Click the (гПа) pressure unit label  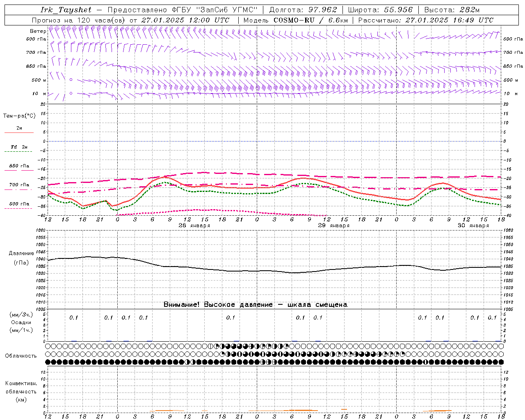(x=21, y=263)
